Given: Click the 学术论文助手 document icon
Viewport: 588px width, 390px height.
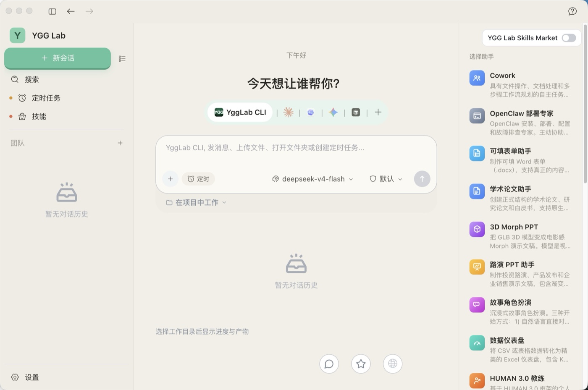Looking at the screenshot, I should point(477,191).
